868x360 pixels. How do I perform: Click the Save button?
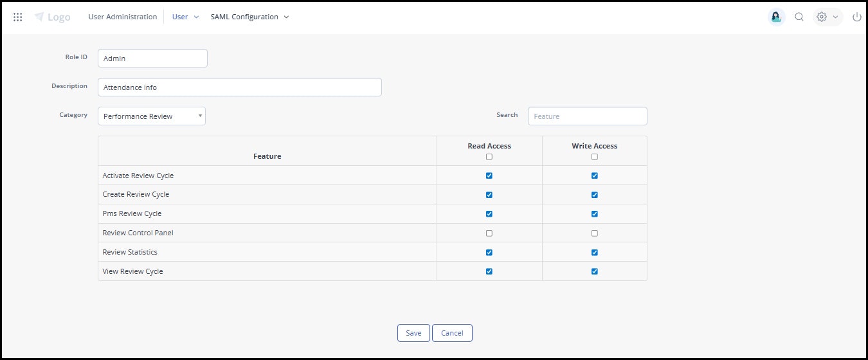(x=413, y=333)
